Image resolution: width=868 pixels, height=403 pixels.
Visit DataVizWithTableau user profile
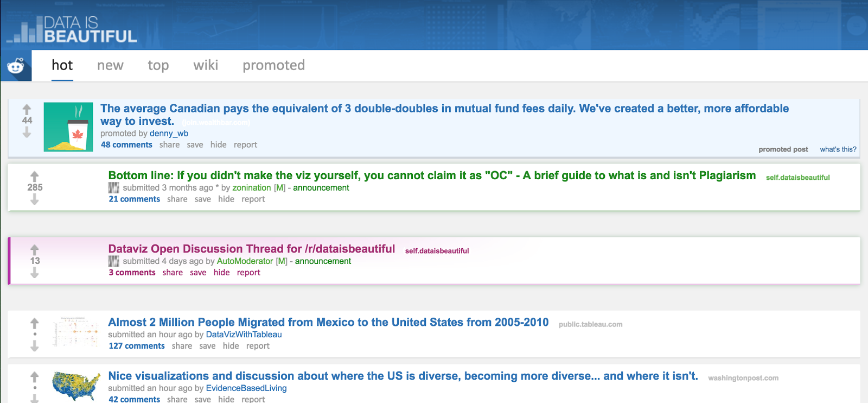tap(244, 335)
